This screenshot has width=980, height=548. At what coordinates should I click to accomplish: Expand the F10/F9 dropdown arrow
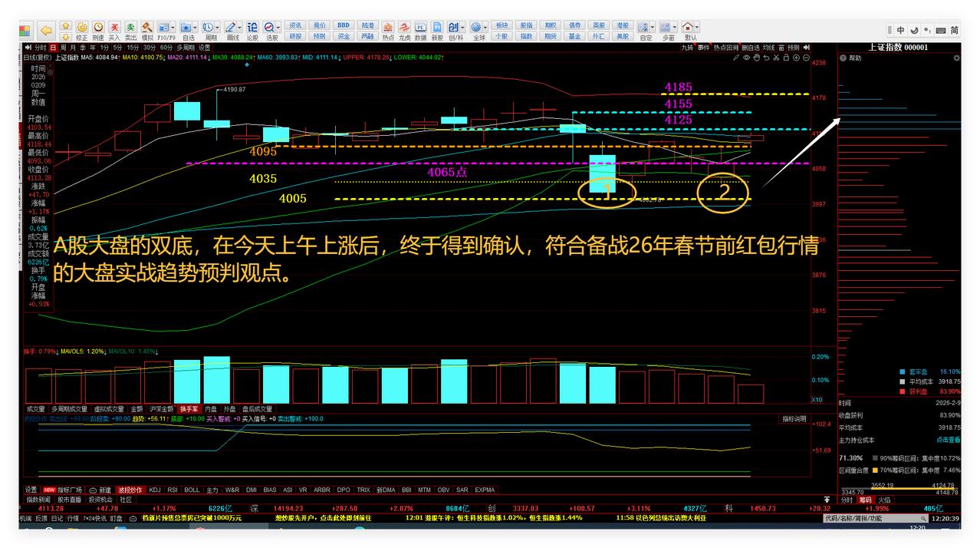(x=173, y=27)
